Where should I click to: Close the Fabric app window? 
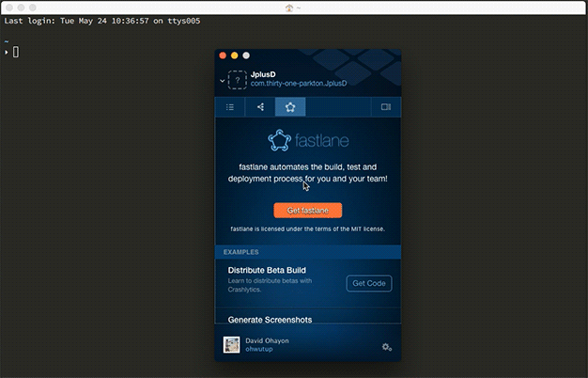point(223,55)
